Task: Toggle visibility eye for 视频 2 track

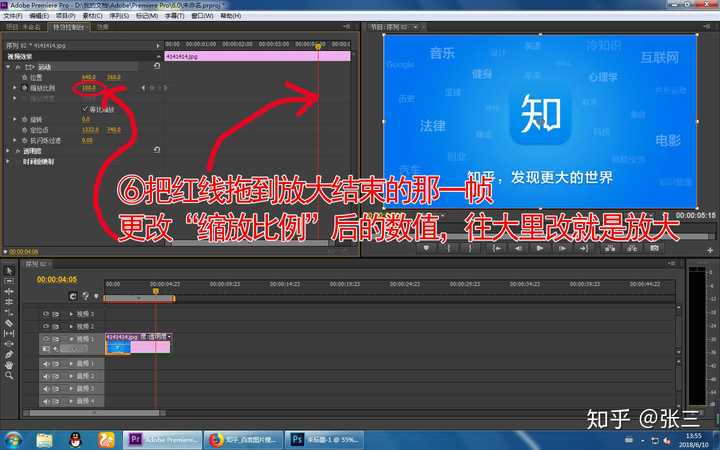Action: [46, 326]
